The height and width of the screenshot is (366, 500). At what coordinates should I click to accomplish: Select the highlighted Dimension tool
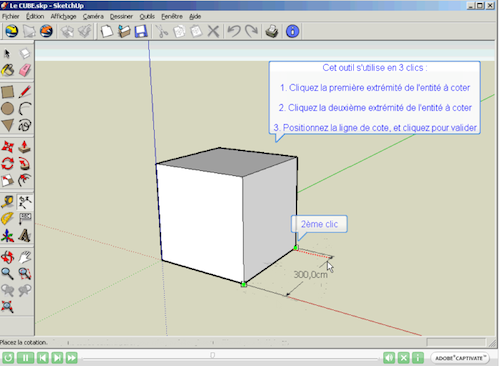coord(25,202)
